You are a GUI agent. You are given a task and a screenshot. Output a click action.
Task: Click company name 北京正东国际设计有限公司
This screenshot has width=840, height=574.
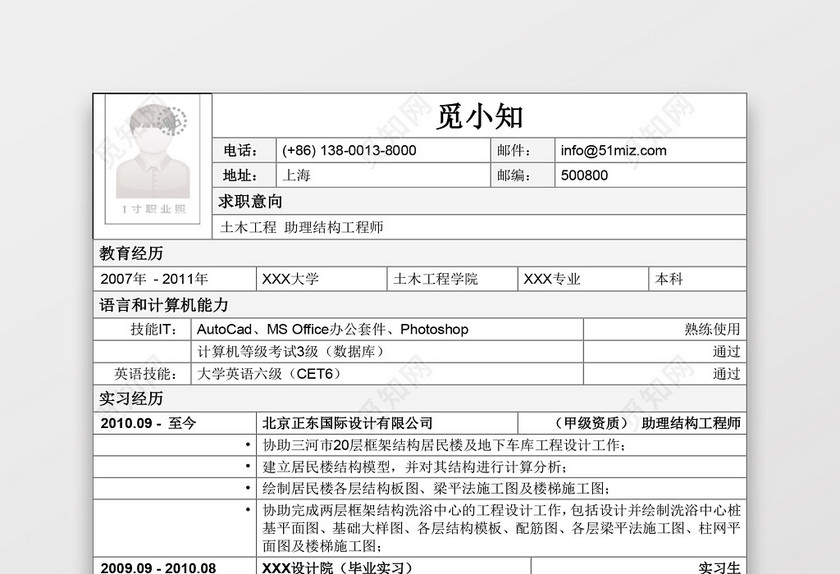pos(347,423)
